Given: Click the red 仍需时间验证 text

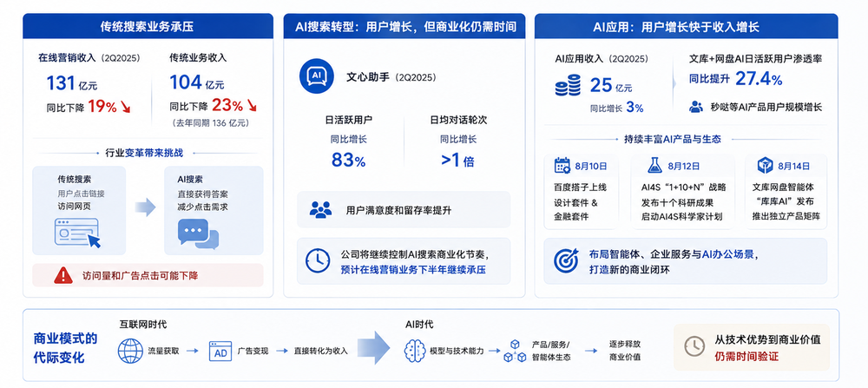Looking at the screenshot, I should [x=746, y=357].
